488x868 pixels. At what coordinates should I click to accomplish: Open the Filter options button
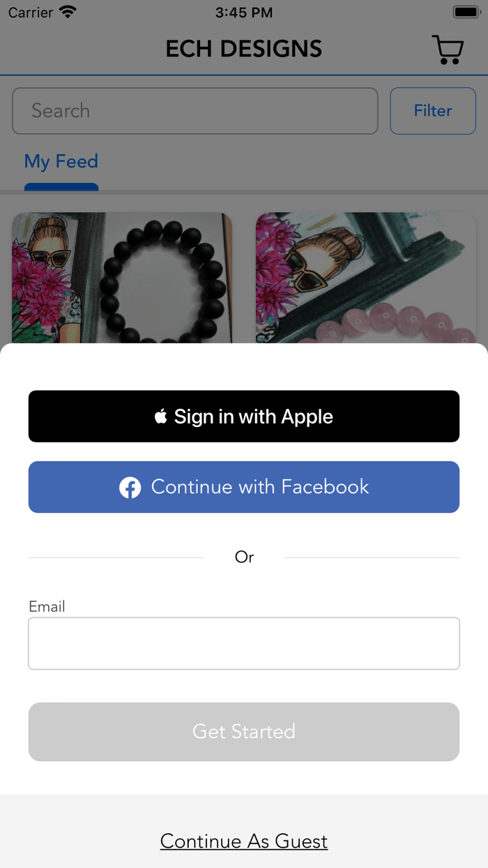pos(433,111)
